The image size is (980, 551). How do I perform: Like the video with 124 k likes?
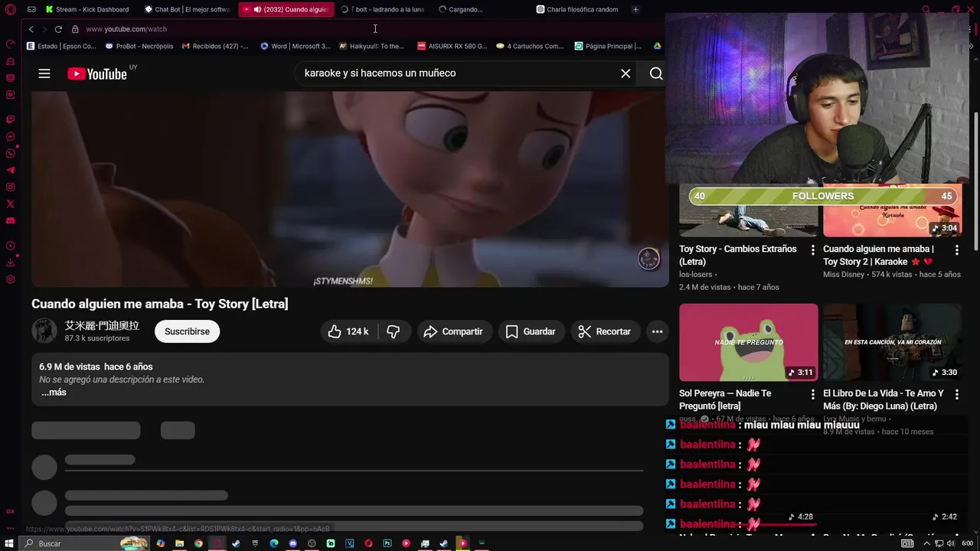click(x=348, y=331)
